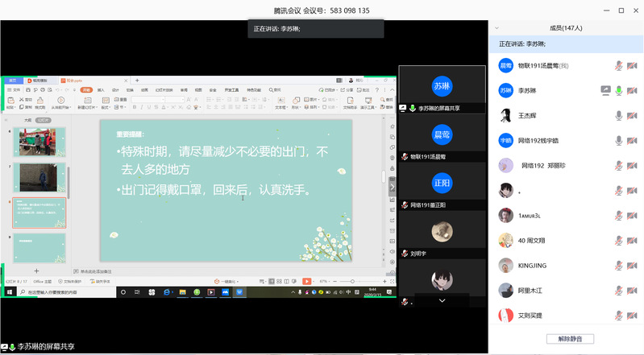Viewport: 644px width, 355px height.
Task: Click camera-off icon for 阿里木江
Action: point(632,290)
